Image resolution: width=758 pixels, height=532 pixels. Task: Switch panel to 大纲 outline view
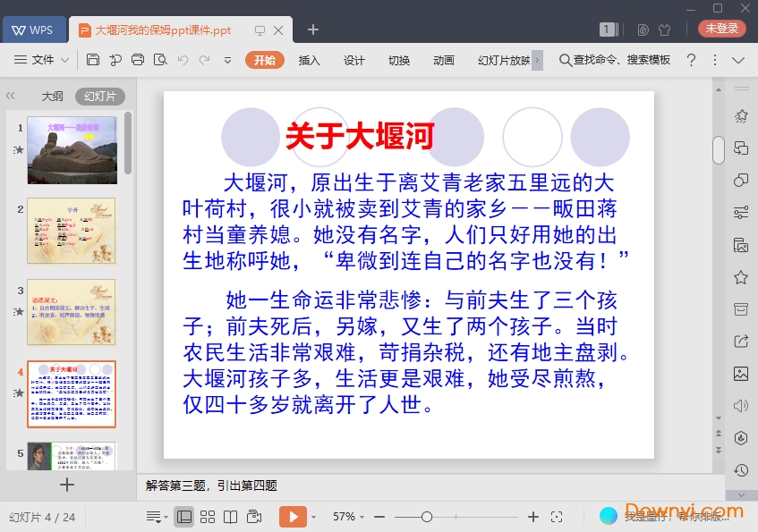coord(52,97)
